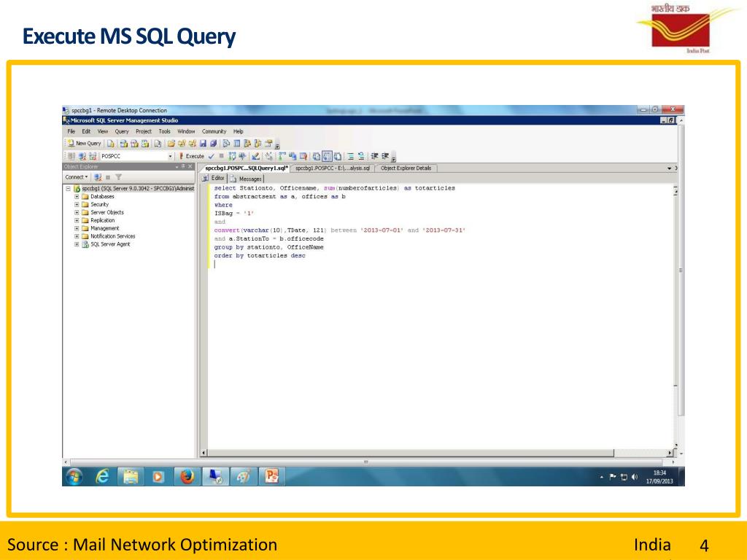
Task: Open PowerPoint from the taskbar
Action: click(271, 476)
